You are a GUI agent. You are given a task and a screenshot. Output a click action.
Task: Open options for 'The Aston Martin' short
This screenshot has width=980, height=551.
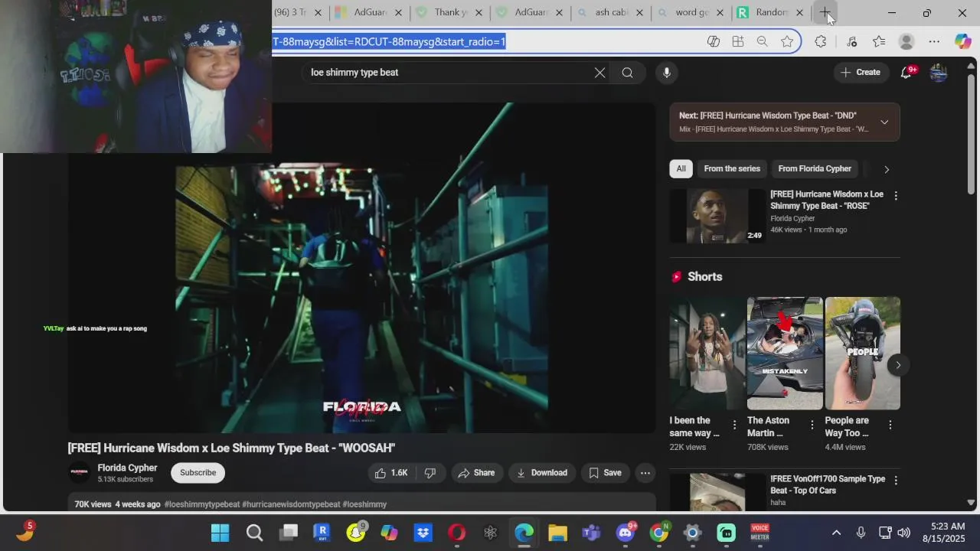click(x=812, y=425)
